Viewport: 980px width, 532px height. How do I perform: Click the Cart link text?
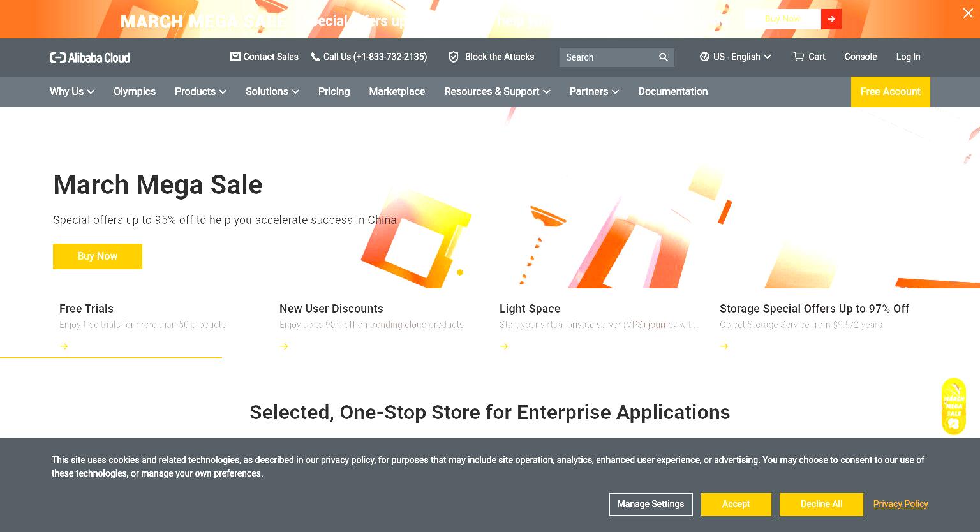[817, 57]
